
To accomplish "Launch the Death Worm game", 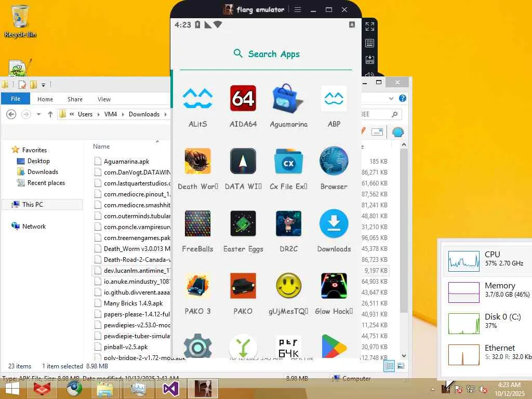I will point(197,161).
